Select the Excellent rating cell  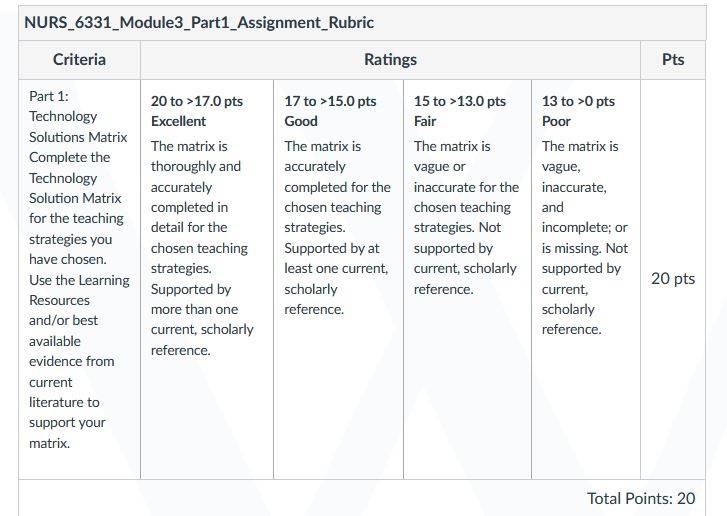click(207, 279)
